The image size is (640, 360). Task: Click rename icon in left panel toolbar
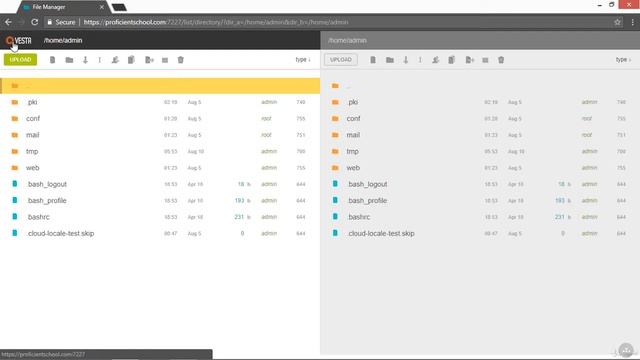[100, 60]
